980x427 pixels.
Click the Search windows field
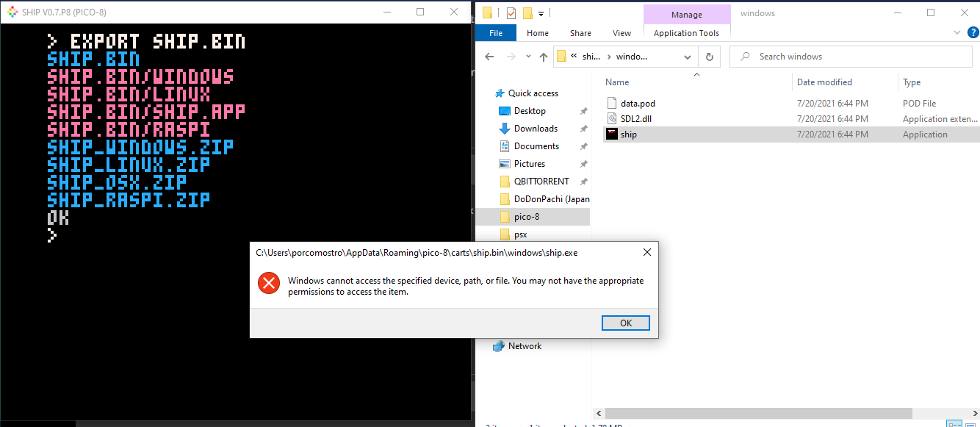coord(849,57)
